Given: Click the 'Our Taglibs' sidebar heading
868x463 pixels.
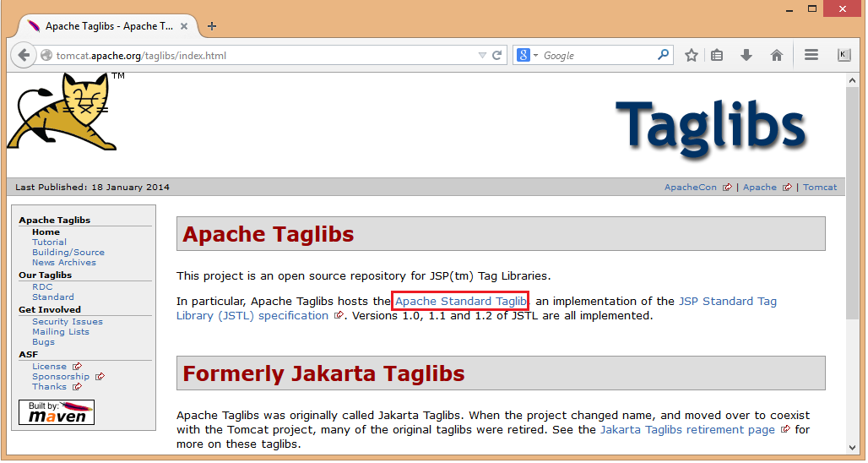Looking at the screenshot, I should click(x=46, y=275).
